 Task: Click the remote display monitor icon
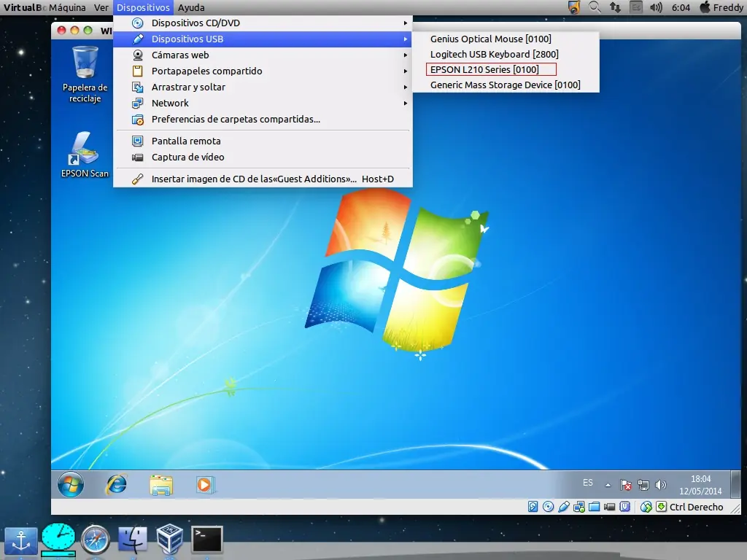click(x=138, y=141)
